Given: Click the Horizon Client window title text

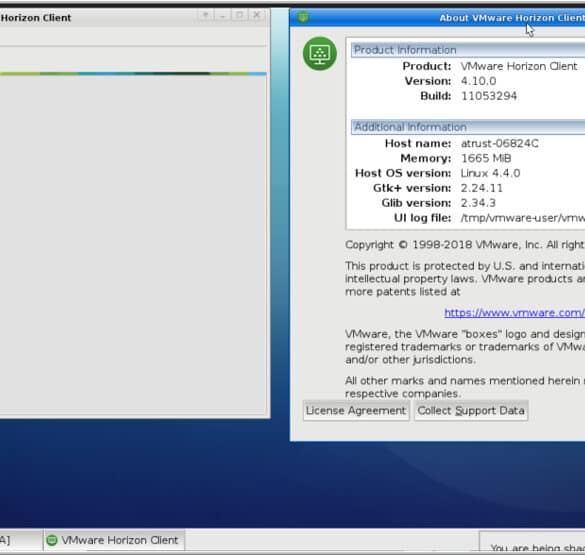Looking at the screenshot, I should click(x=35, y=18).
